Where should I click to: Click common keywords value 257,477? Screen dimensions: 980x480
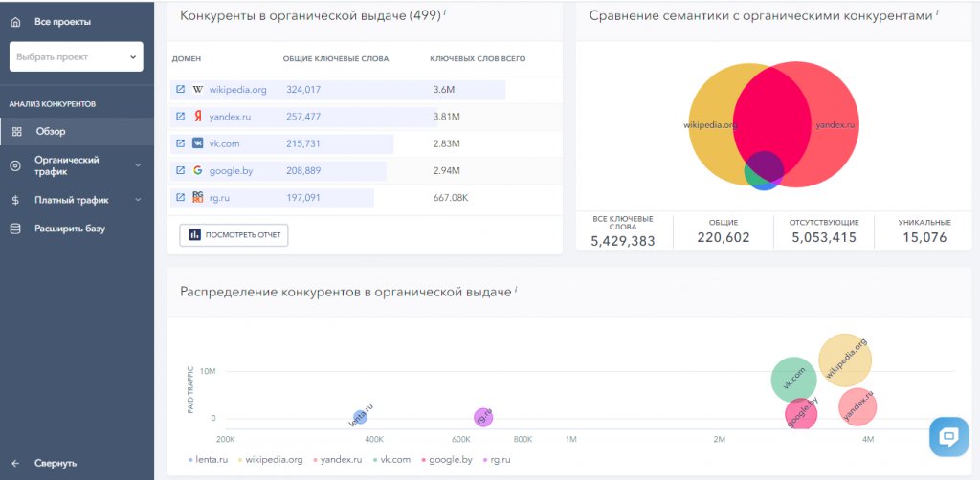click(x=303, y=116)
